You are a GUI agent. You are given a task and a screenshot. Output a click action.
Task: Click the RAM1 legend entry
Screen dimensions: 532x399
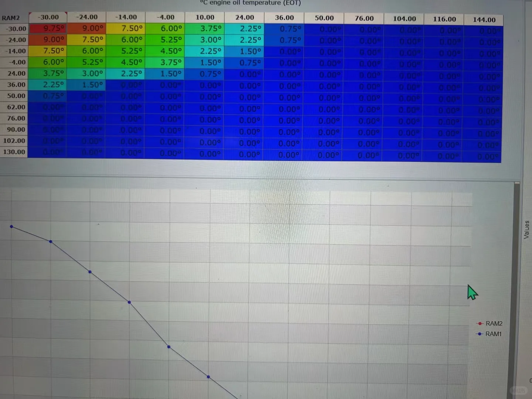click(x=490, y=334)
